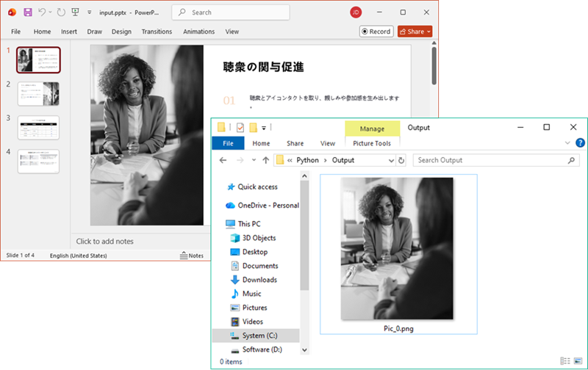Open the Draw tab

[x=95, y=32]
